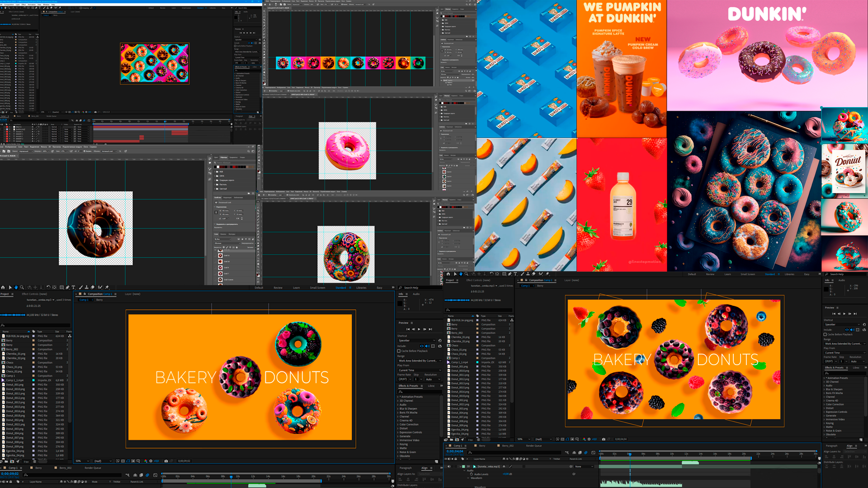Click the Home icon in the four-donut After Effects window

coord(3,287)
